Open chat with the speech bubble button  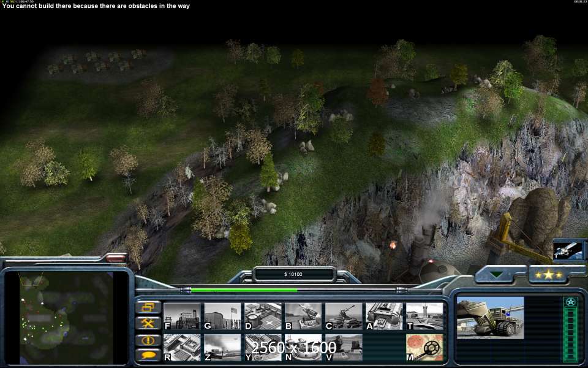[148, 355]
